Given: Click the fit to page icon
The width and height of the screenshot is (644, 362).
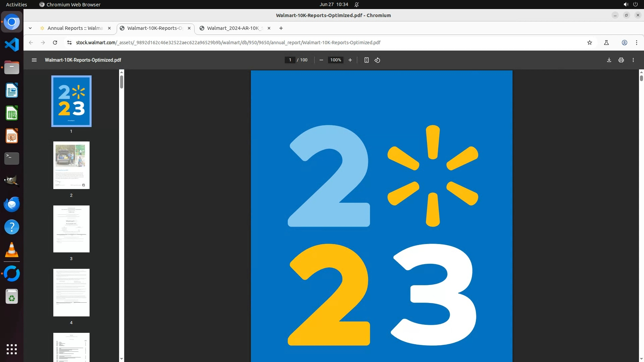Looking at the screenshot, I should click(366, 60).
